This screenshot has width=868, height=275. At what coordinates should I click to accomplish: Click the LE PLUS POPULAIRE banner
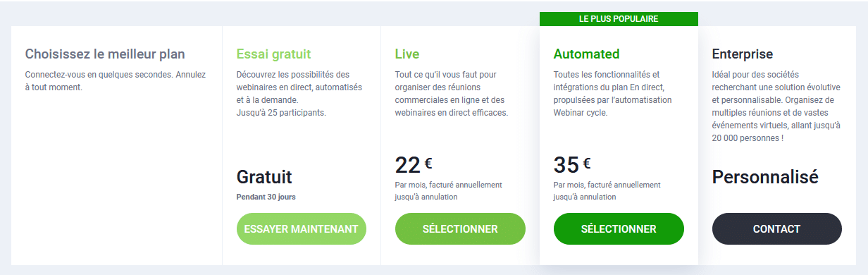pyautogui.click(x=619, y=19)
